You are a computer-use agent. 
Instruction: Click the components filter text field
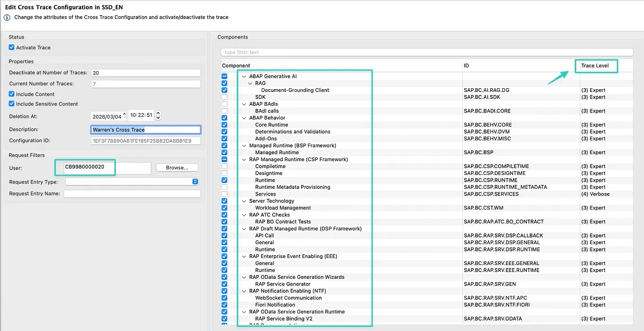click(x=427, y=52)
